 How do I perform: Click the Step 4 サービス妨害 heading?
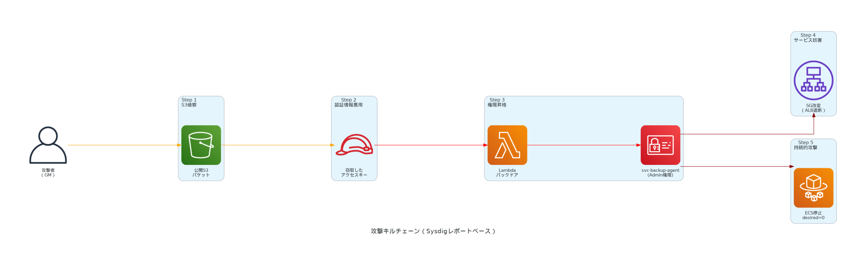(807, 37)
